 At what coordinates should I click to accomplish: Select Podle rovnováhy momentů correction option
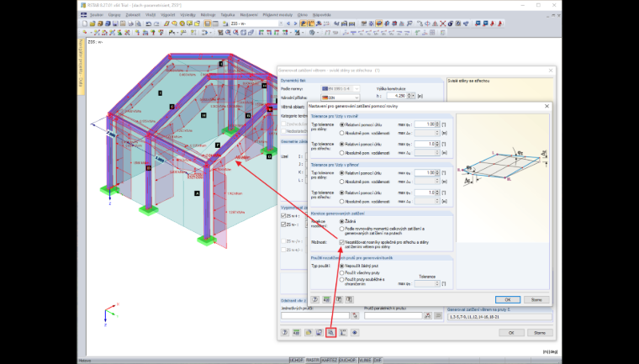[342, 229]
